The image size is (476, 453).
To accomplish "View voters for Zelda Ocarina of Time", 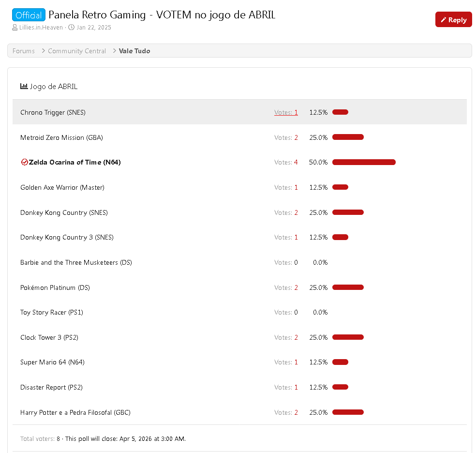I will click(x=286, y=163).
